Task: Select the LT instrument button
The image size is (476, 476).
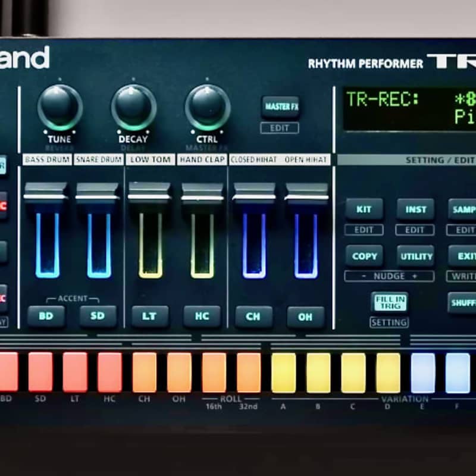Action: 150,317
